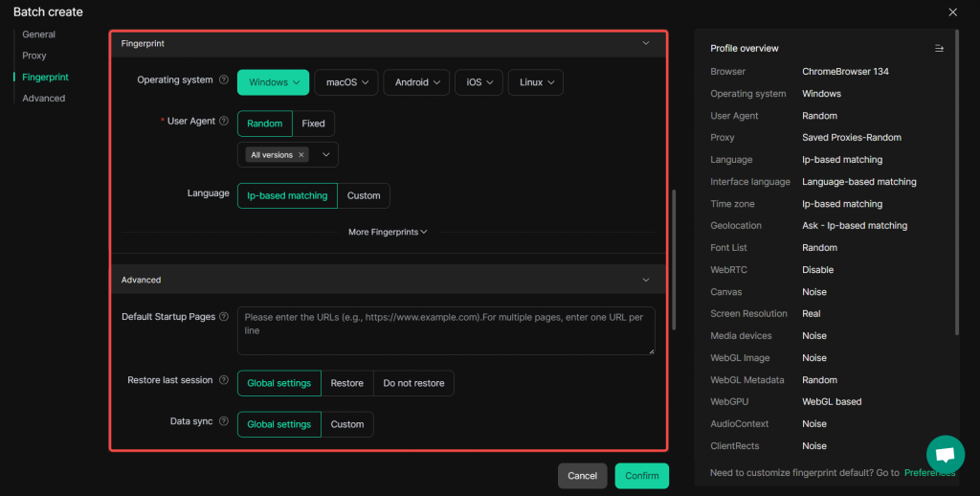This screenshot has height=496, width=980.
Task: Click the Cancel button
Action: click(582, 476)
